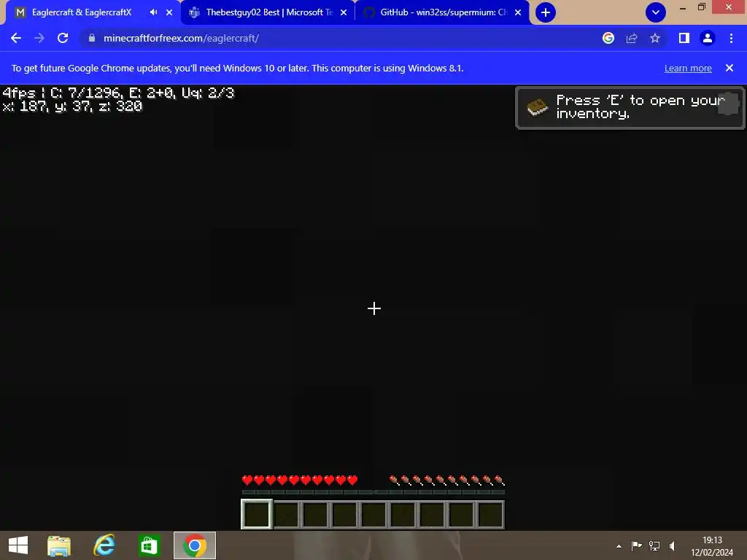Open the network status tray icon

[x=654, y=545]
